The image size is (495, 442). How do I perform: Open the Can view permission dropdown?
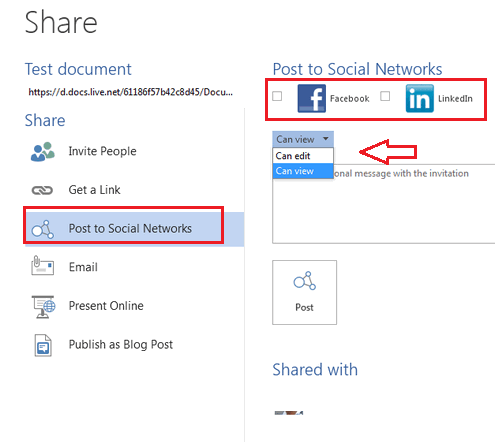[303, 139]
